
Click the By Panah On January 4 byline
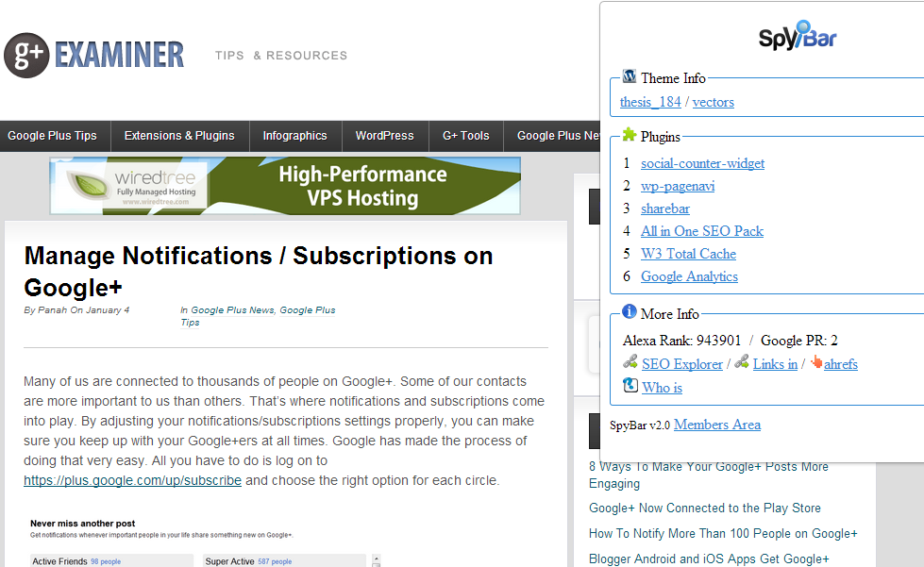[76, 310]
